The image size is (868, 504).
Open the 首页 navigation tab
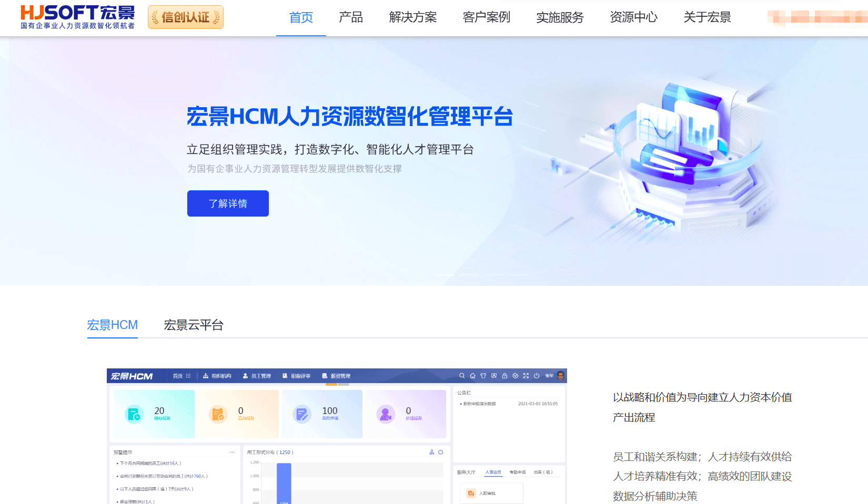(x=301, y=17)
